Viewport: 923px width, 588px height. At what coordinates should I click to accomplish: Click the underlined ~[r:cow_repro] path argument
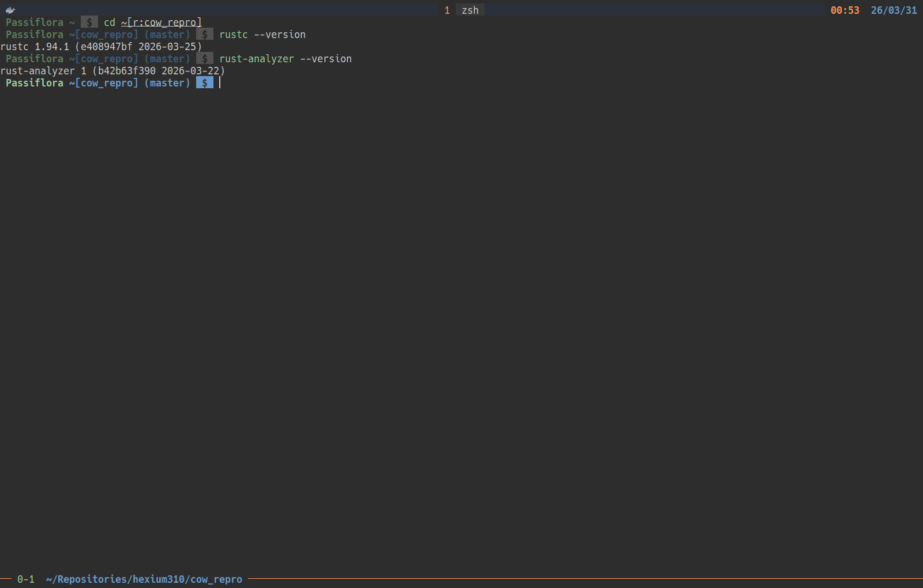coord(161,22)
